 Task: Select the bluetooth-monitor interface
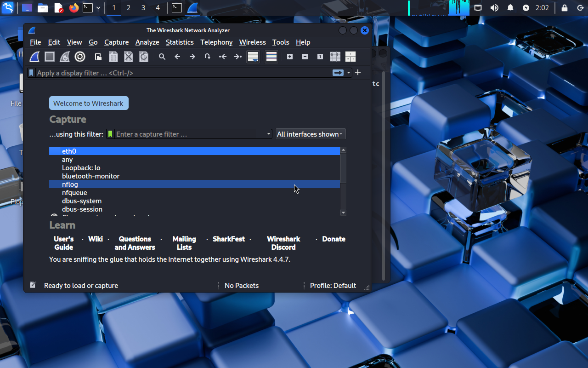point(194,176)
